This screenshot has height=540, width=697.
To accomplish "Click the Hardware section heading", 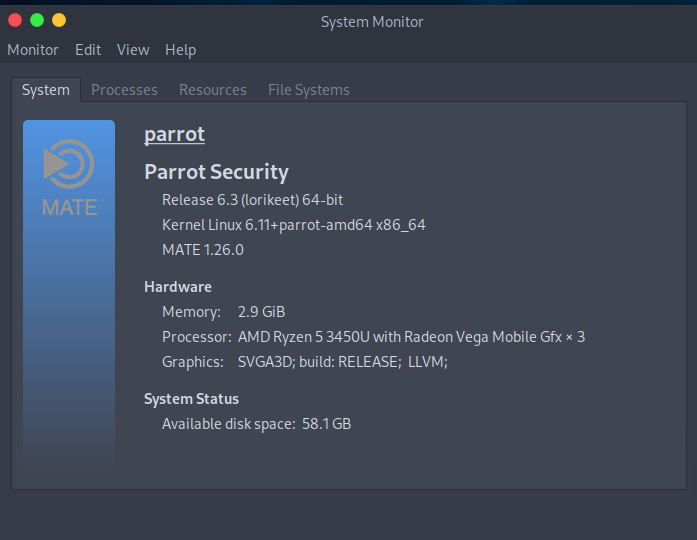I will tap(178, 287).
